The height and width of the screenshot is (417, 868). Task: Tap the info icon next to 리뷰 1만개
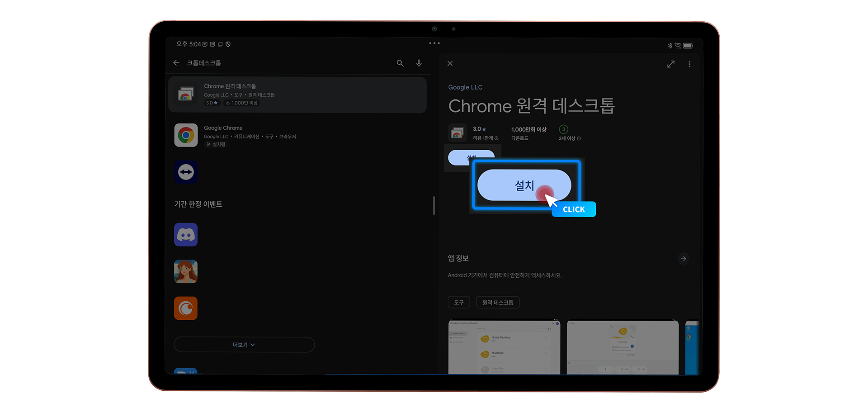(496, 138)
